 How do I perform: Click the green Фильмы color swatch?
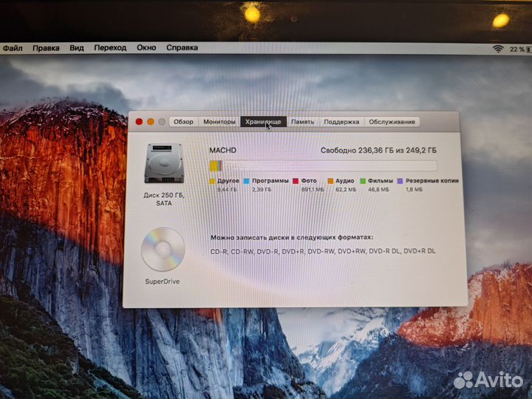click(363, 181)
